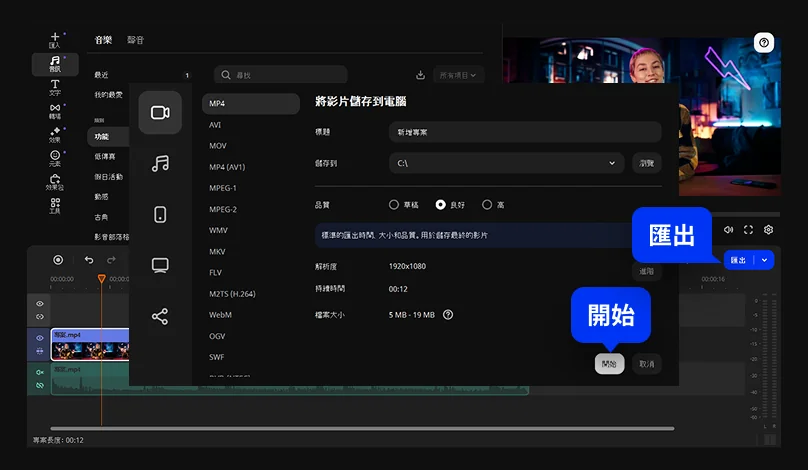Choose the WMV format

point(218,230)
